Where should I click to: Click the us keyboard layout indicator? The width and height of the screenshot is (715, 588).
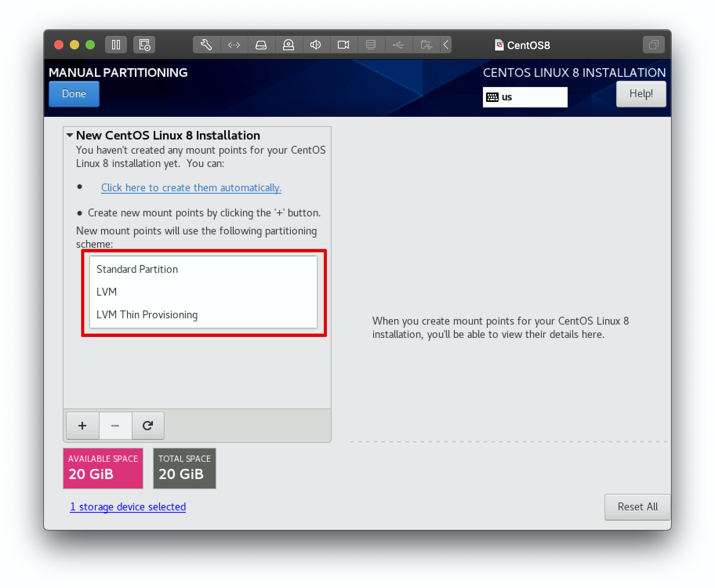pyautogui.click(x=525, y=97)
